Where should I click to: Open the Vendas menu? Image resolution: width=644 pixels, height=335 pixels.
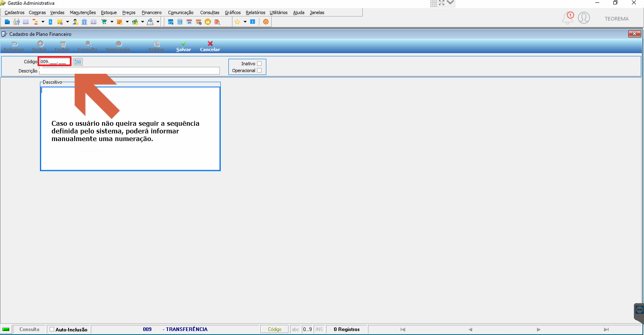[57, 12]
